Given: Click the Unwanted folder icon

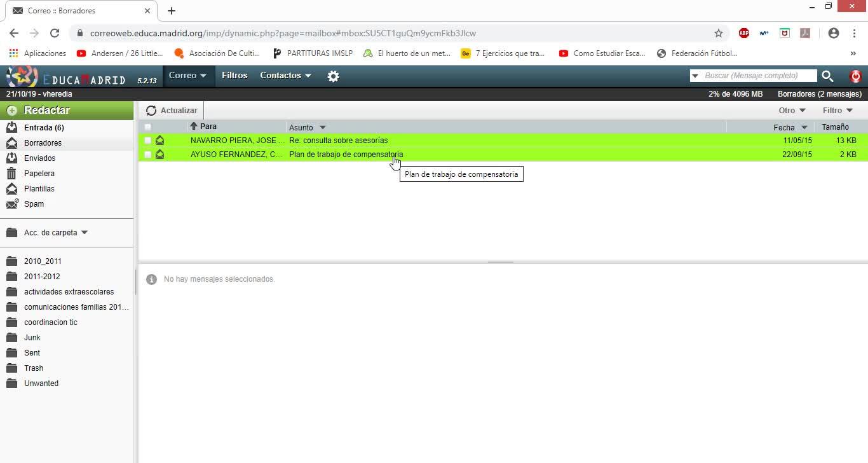Looking at the screenshot, I should click(11, 383).
